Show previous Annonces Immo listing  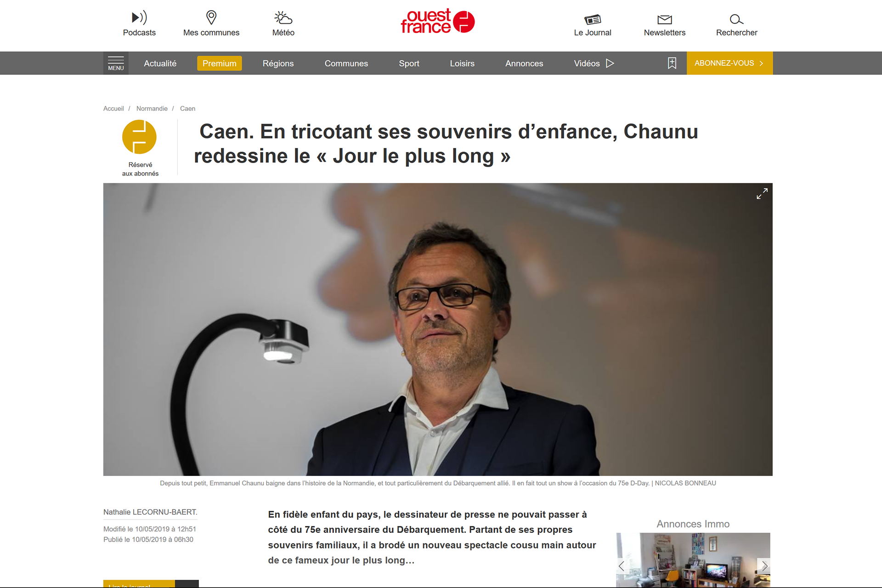point(622,566)
